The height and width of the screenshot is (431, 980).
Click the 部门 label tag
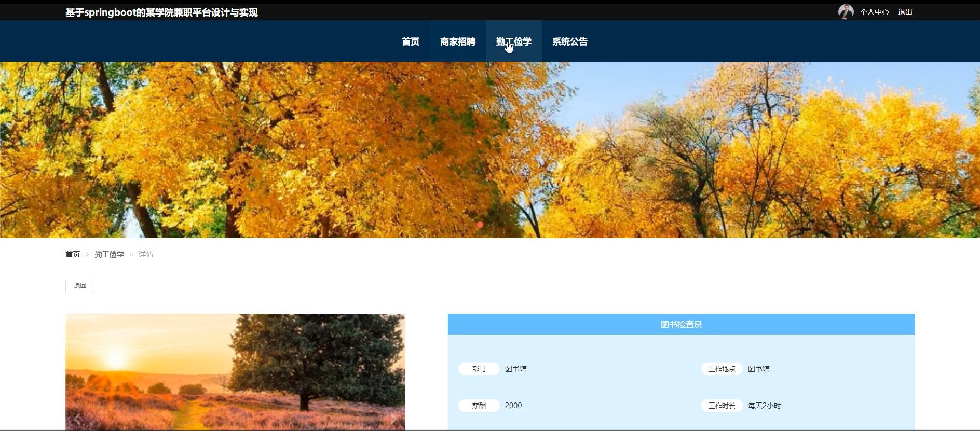(479, 369)
